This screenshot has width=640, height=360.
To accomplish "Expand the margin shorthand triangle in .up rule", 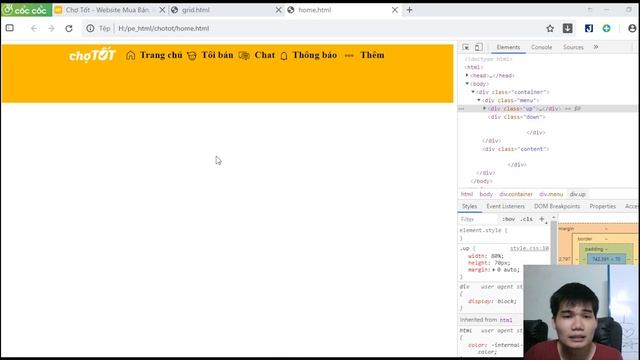I will 494,270.
